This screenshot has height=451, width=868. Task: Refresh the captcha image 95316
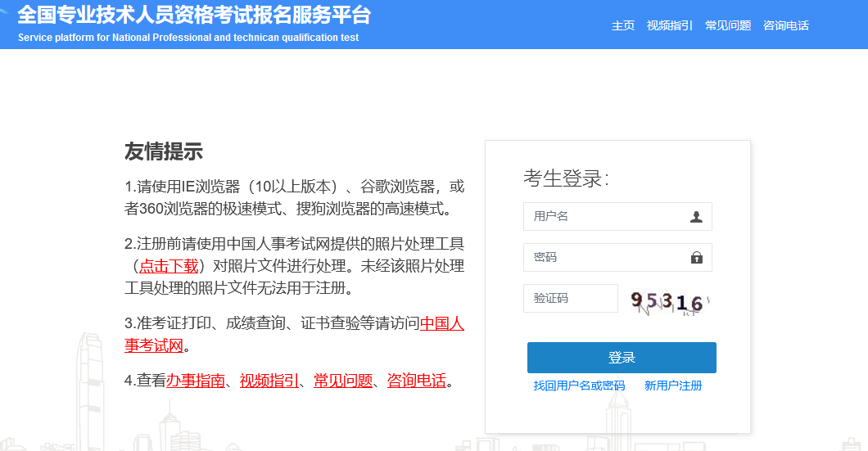pyautogui.click(x=667, y=301)
